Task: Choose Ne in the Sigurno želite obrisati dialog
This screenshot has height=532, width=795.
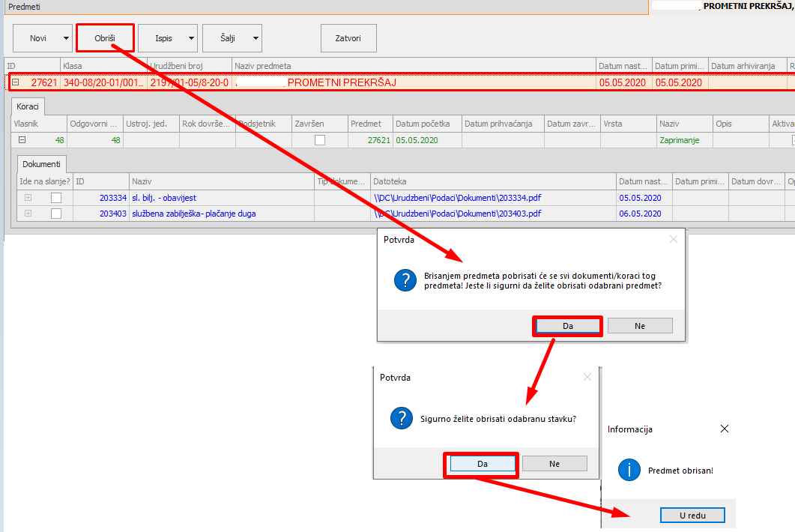Action: [x=554, y=464]
